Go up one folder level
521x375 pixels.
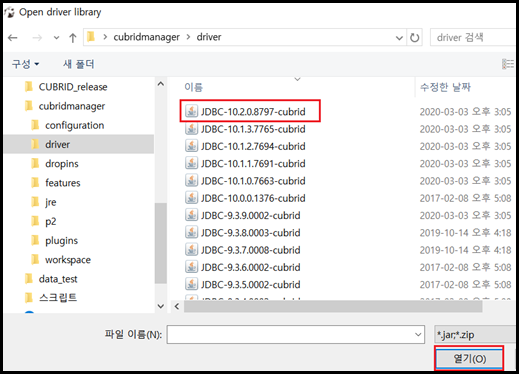[x=73, y=38]
